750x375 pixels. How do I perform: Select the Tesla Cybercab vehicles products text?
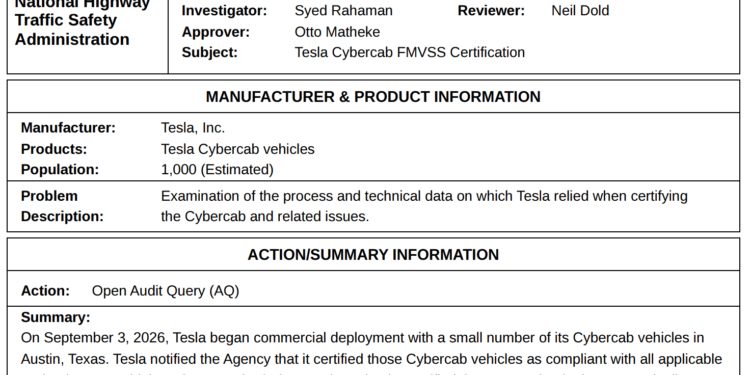click(x=238, y=149)
